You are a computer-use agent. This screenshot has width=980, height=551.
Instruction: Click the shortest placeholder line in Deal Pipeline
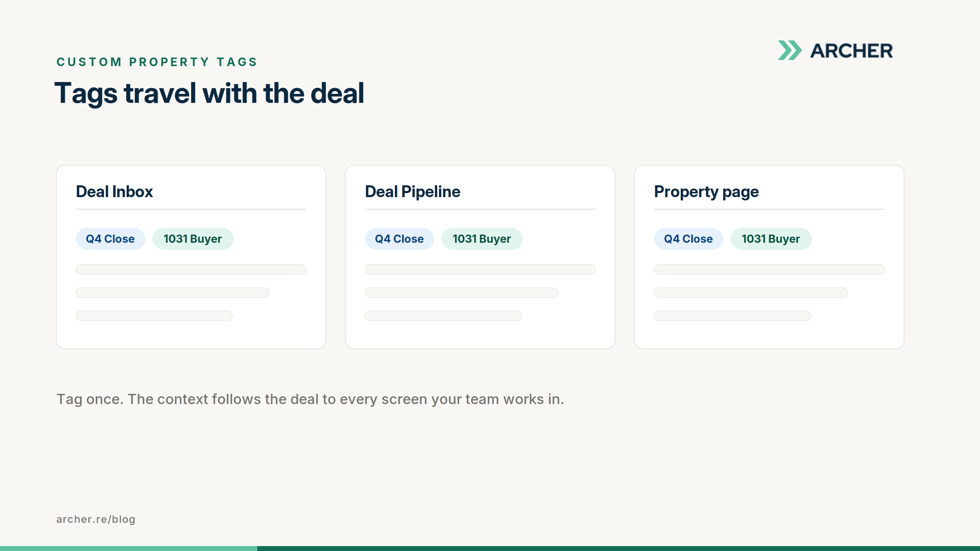pyautogui.click(x=443, y=316)
